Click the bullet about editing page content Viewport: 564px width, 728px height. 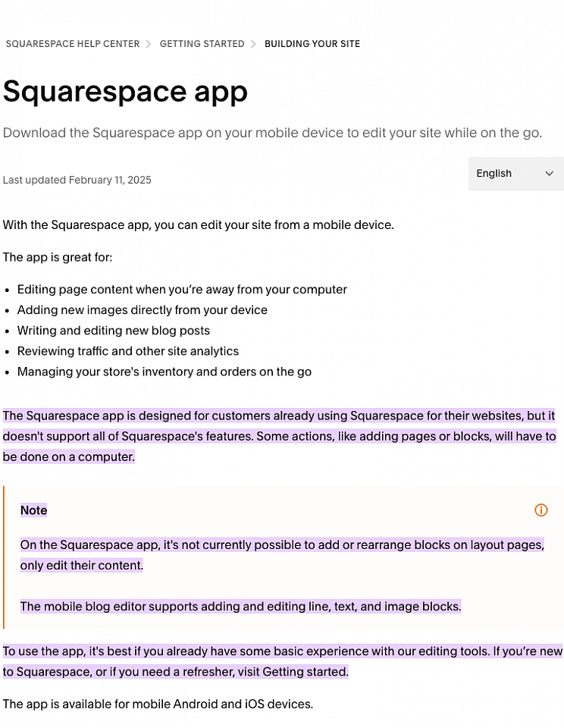coord(182,290)
